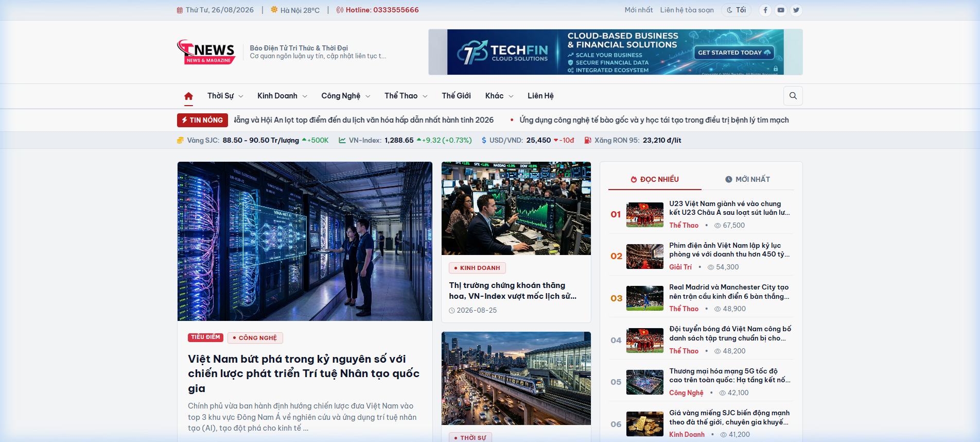Click the calendar icon beside the date
This screenshot has width=980, height=442.
tap(180, 10)
